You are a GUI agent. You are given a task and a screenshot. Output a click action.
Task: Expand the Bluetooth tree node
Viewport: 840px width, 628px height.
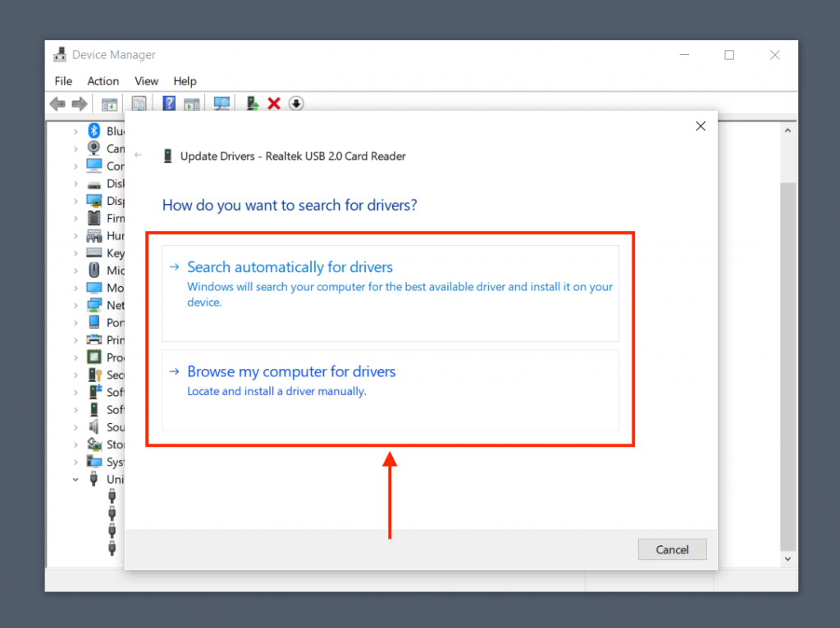(x=75, y=131)
